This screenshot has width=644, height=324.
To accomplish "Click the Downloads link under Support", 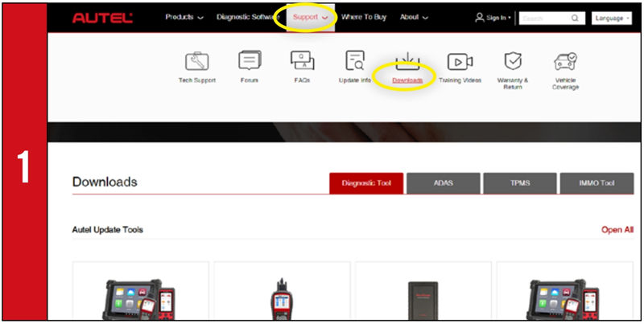I will point(407,80).
